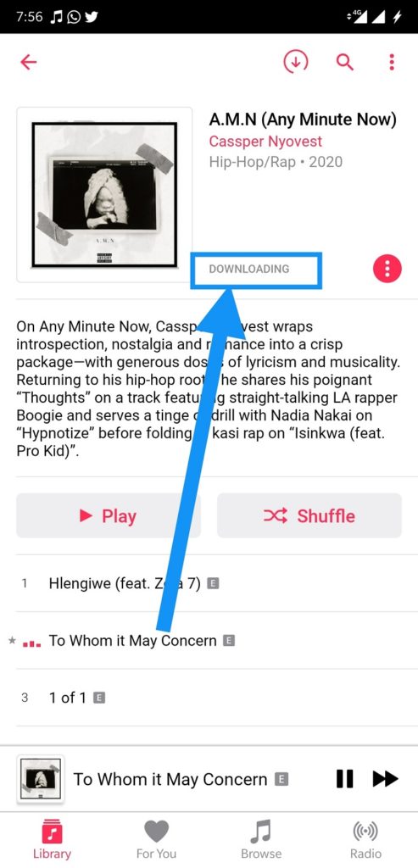Pause the currently playing song
The height and width of the screenshot is (868, 418).
click(344, 779)
